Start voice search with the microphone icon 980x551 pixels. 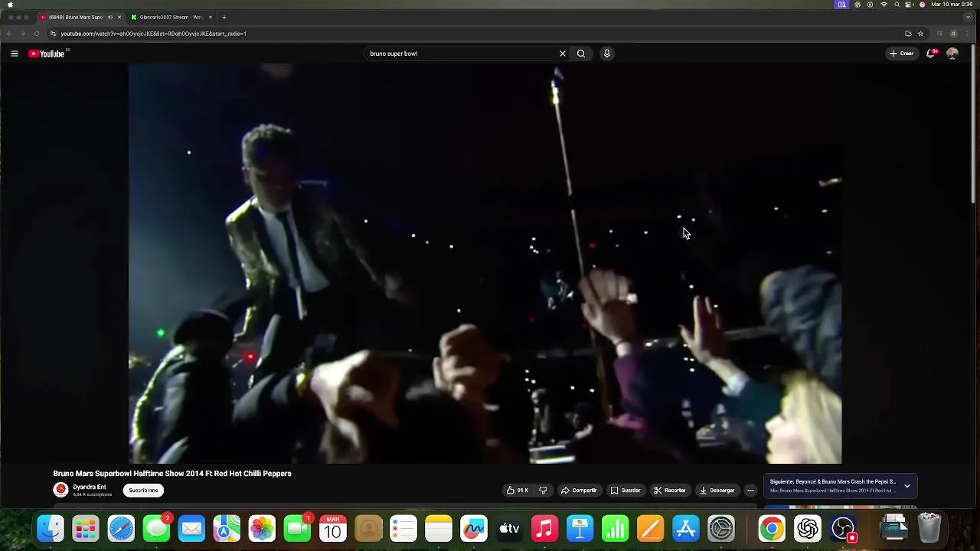pos(607,54)
